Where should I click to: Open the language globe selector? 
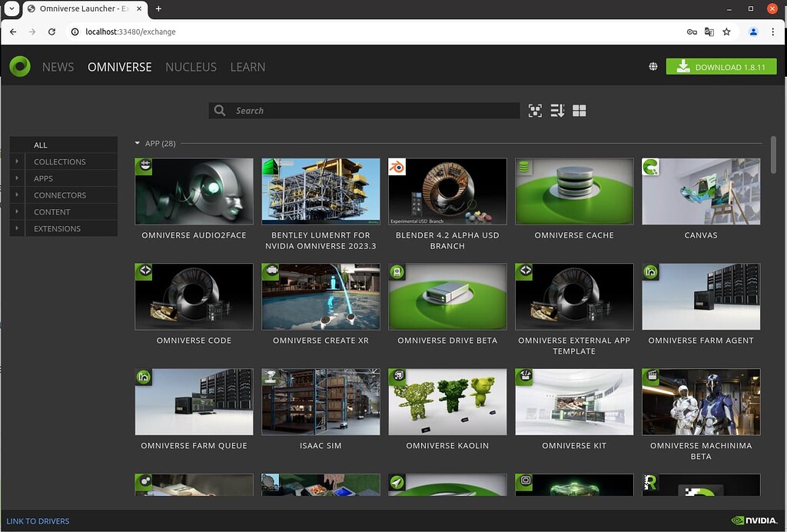point(653,66)
